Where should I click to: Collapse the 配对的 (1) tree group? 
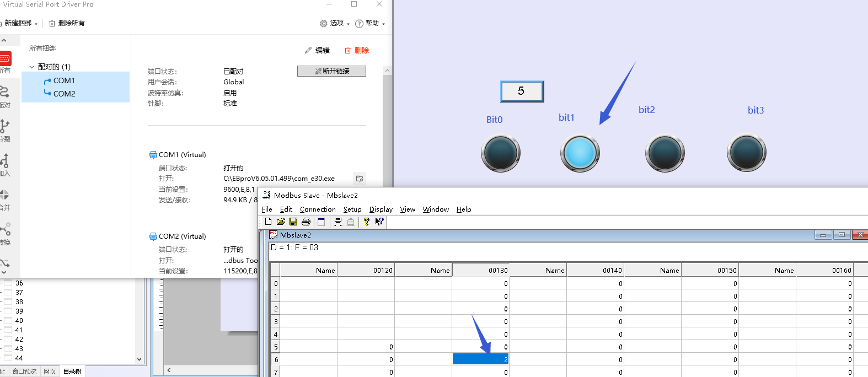coord(31,67)
